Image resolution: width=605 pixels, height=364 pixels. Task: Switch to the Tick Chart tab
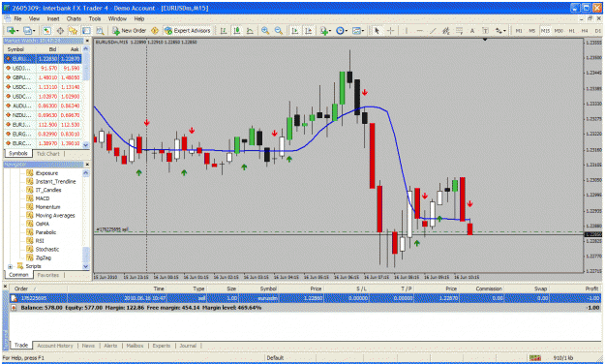coord(47,154)
